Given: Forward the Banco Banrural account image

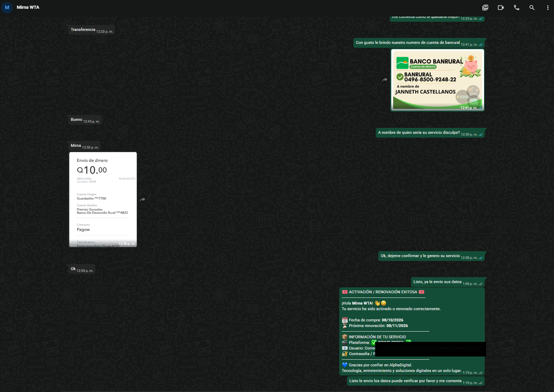Looking at the screenshot, I should point(385,80).
